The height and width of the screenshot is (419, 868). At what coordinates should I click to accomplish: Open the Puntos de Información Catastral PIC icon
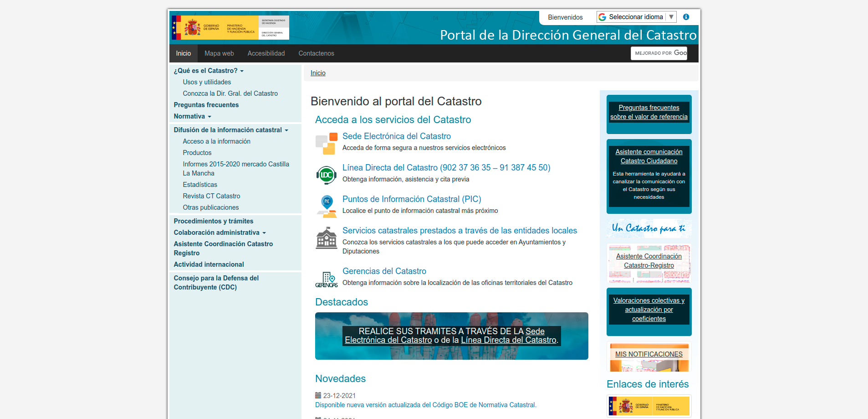coord(326,205)
